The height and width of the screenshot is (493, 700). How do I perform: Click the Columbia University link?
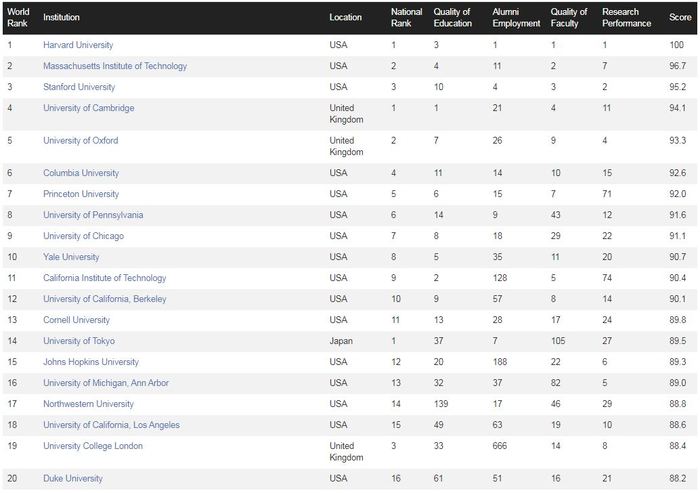tap(81, 173)
